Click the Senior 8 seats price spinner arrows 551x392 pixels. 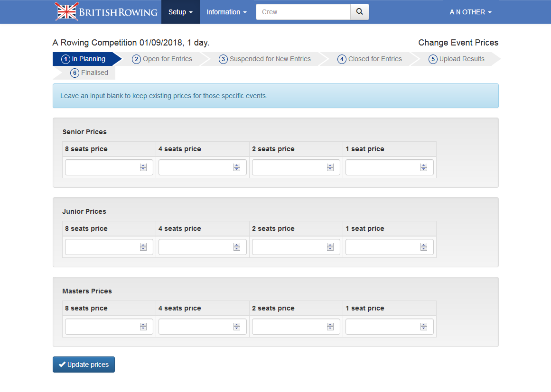click(x=143, y=167)
